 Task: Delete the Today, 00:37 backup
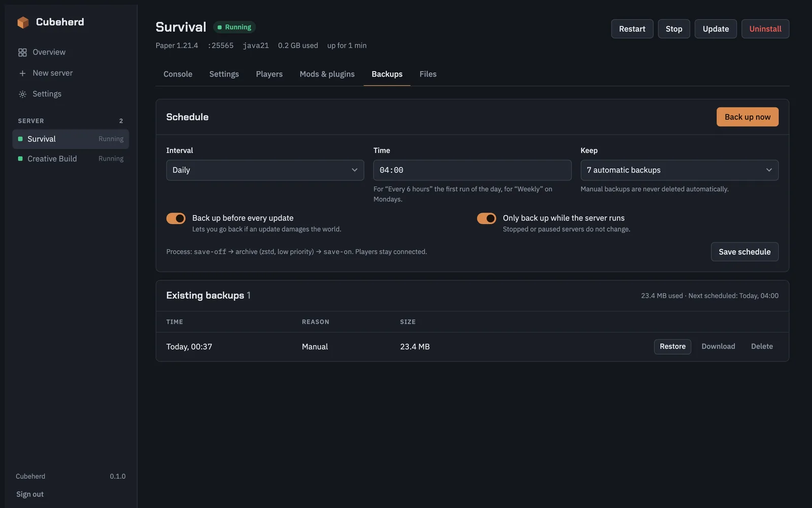click(762, 346)
